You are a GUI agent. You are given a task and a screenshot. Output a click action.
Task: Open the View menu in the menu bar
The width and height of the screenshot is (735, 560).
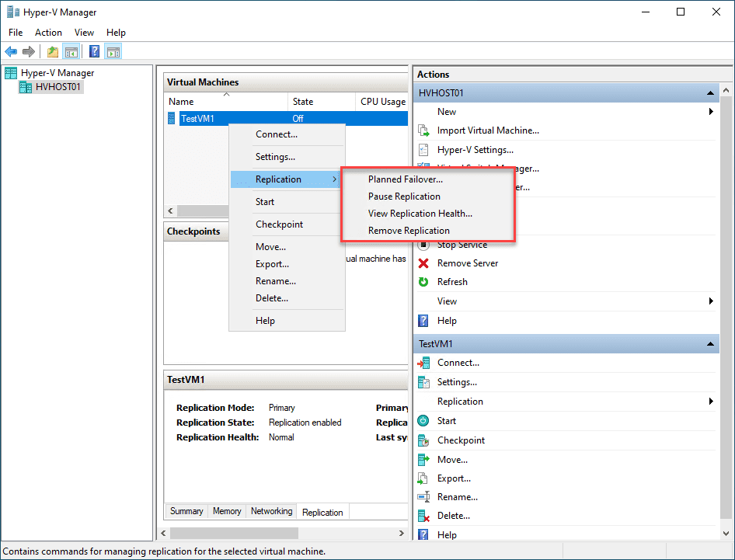coord(84,33)
